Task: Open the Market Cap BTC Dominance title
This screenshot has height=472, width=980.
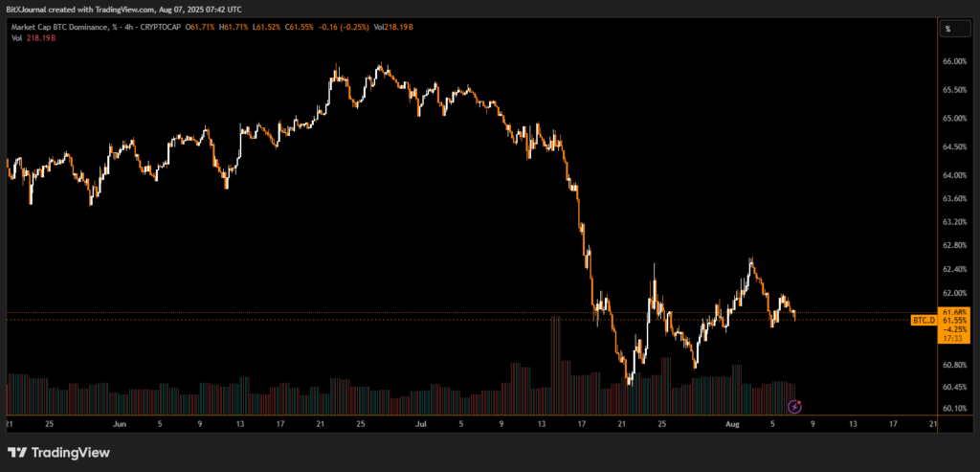Action: (57, 29)
